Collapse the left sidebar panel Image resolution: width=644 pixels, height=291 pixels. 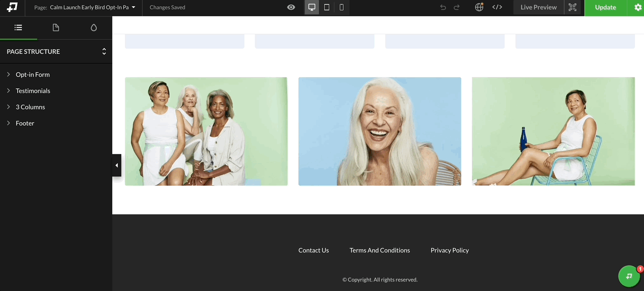tap(116, 165)
